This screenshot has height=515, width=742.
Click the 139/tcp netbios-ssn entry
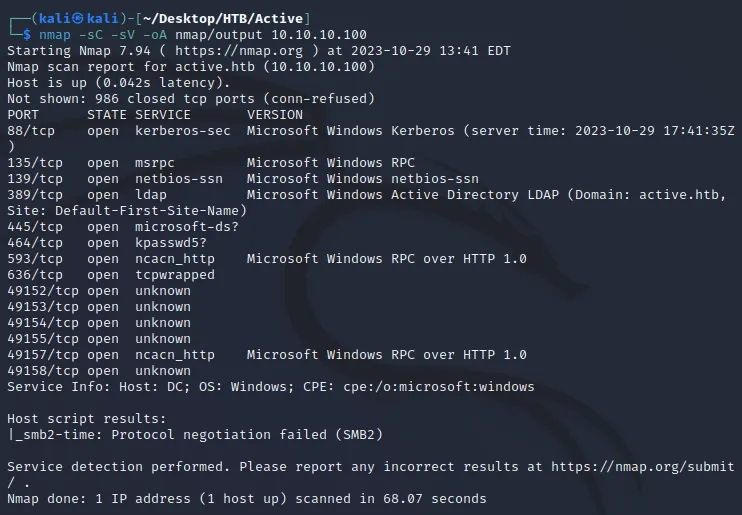[x=243, y=179]
